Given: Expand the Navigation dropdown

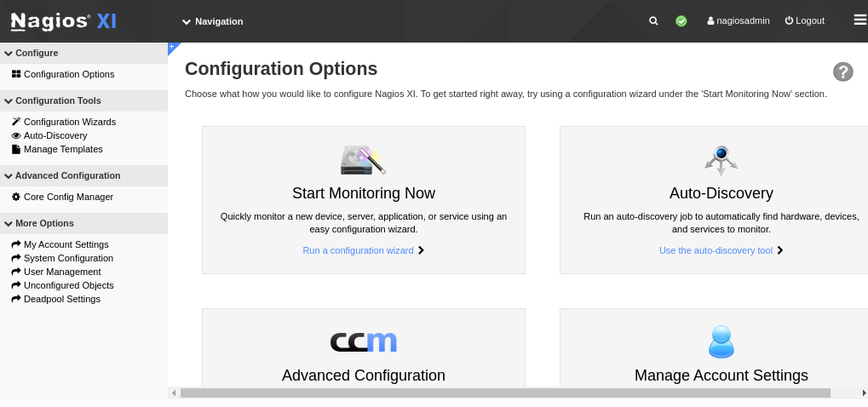Looking at the screenshot, I should [x=213, y=21].
